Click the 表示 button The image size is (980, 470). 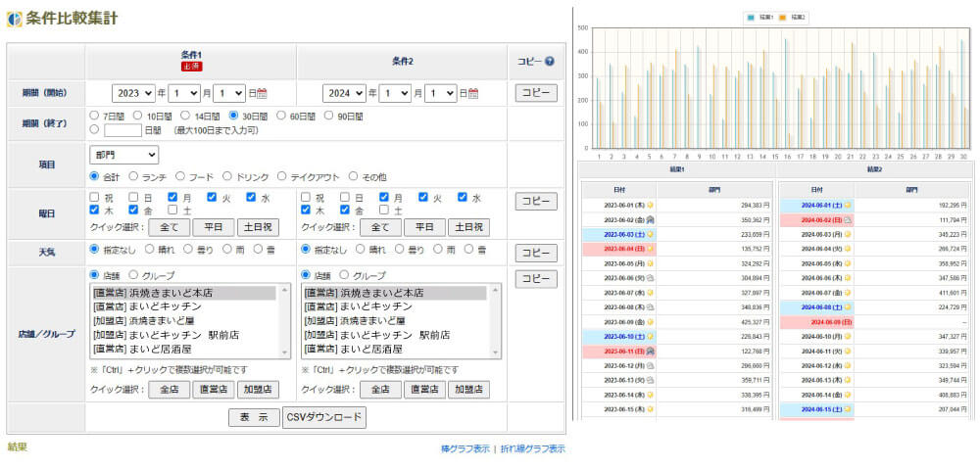pyautogui.click(x=255, y=417)
